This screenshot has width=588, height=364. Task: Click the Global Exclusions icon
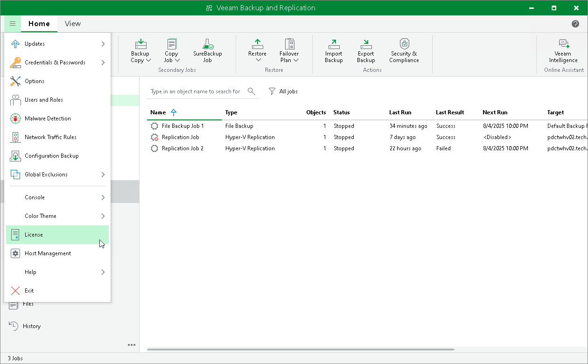click(x=15, y=175)
